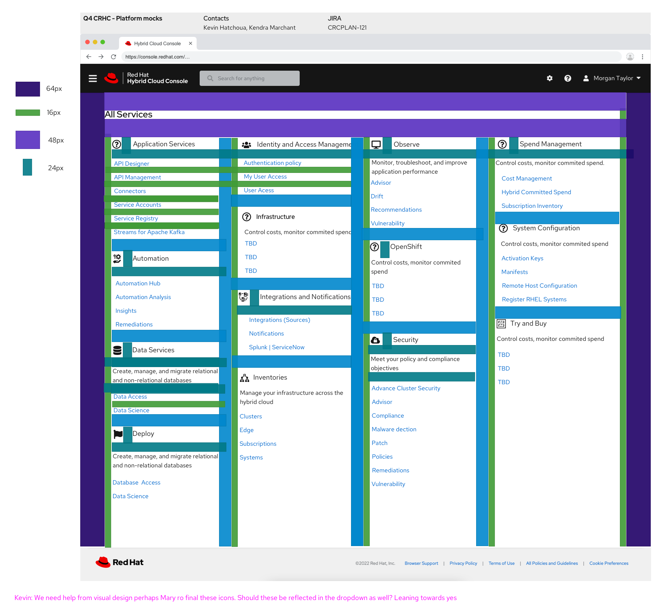The width and height of the screenshot is (672, 616).
Task: Open the My User Access link
Action: [265, 176]
